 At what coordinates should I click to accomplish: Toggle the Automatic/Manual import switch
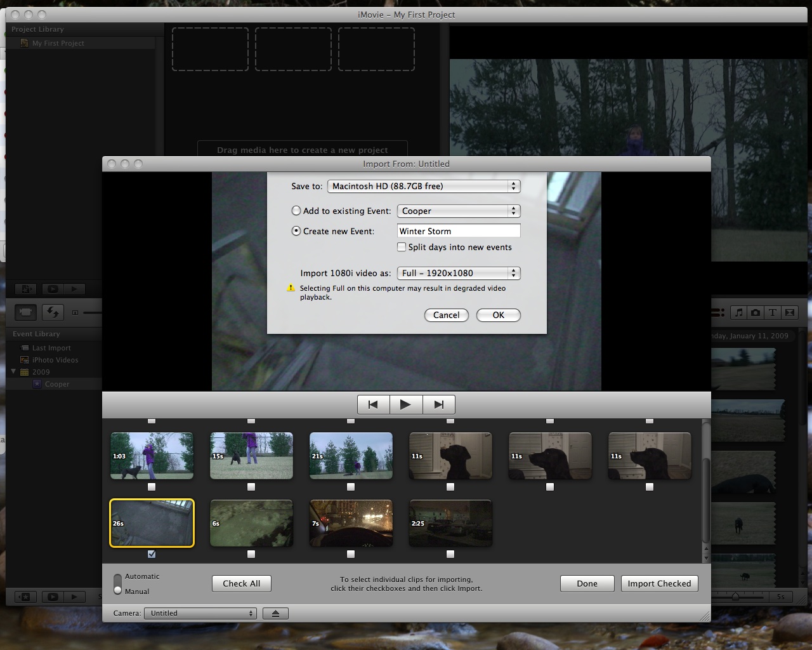coord(118,584)
